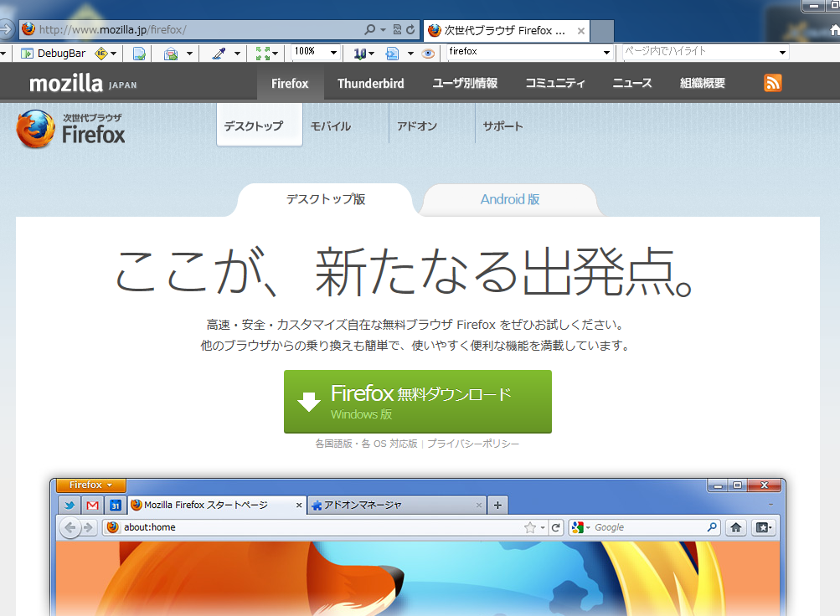The width and height of the screenshot is (840, 616).
Task: Click the eye icon in DebugBar toolbar
Action: [428, 53]
